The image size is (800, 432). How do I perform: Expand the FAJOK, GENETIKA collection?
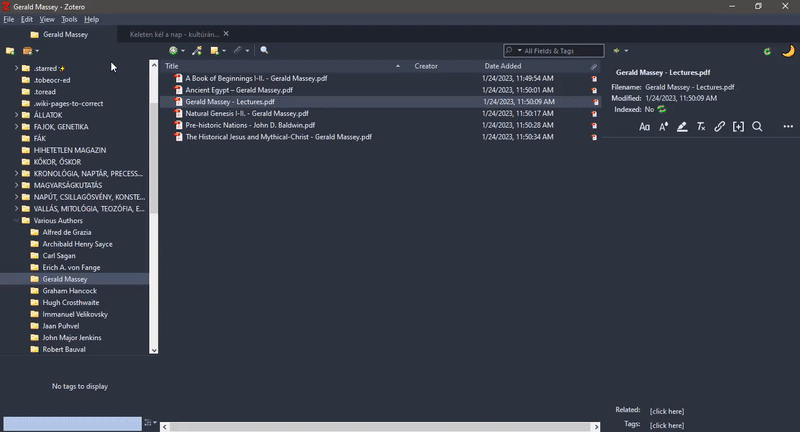pyautogui.click(x=16, y=126)
